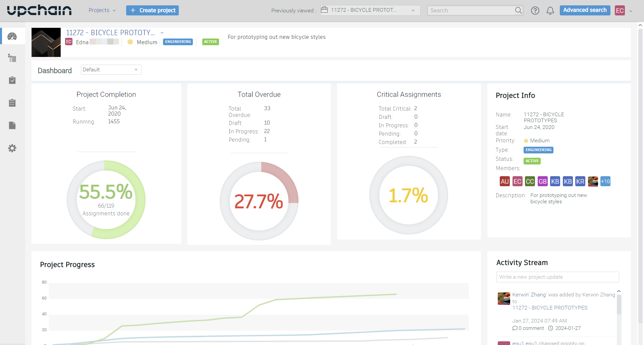Click the Project Completion 55.5% donut chart
Image resolution: width=644 pixels, height=345 pixels.
click(106, 200)
